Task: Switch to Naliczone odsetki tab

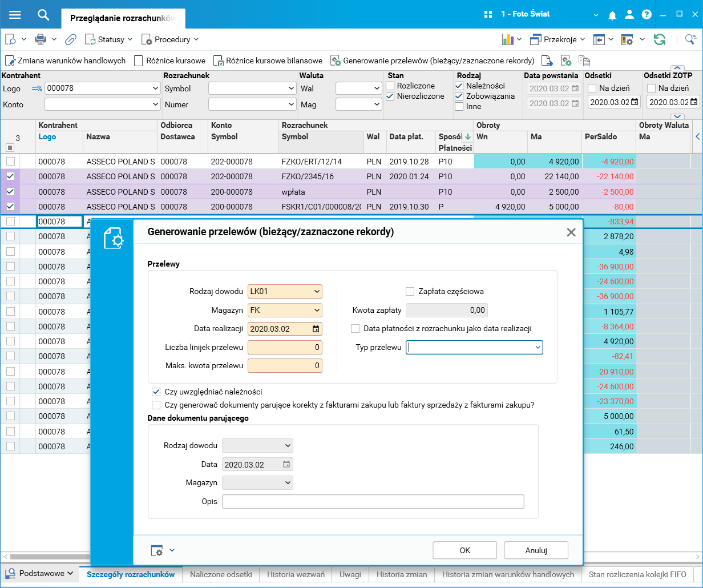Action: [x=221, y=575]
